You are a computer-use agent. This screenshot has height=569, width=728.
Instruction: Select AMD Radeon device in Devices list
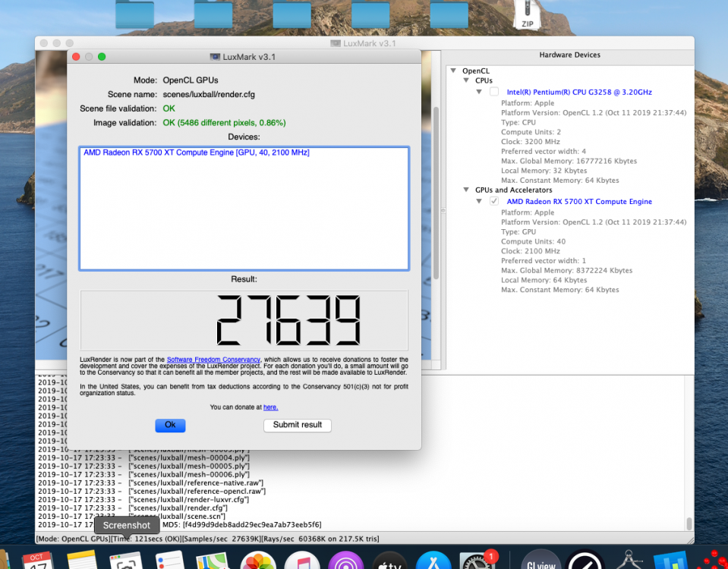click(197, 152)
